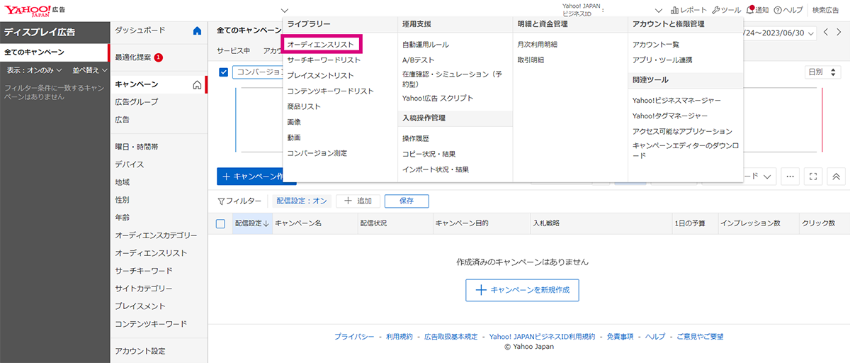Screen dimensions: 850x363
Task: Click the report chart icon
Action: pyautogui.click(x=675, y=10)
